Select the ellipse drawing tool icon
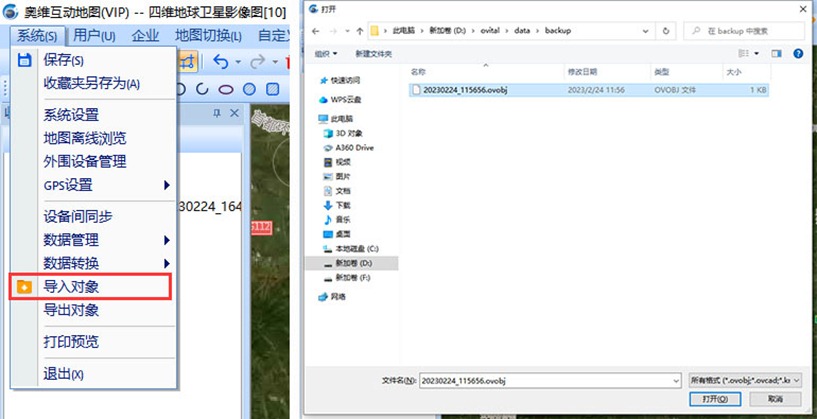 point(226,89)
